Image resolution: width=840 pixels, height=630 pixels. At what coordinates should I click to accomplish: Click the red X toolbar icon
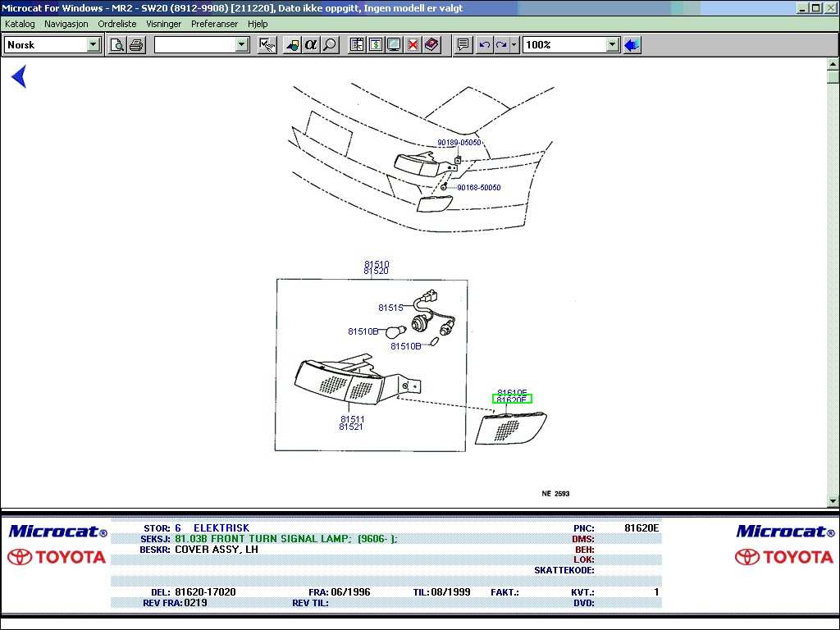click(x=413, y=45)
